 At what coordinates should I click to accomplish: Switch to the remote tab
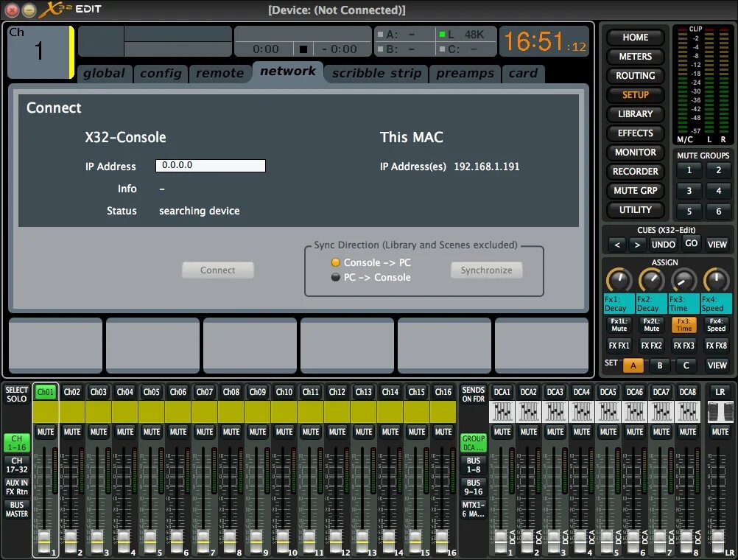(219, 74)
